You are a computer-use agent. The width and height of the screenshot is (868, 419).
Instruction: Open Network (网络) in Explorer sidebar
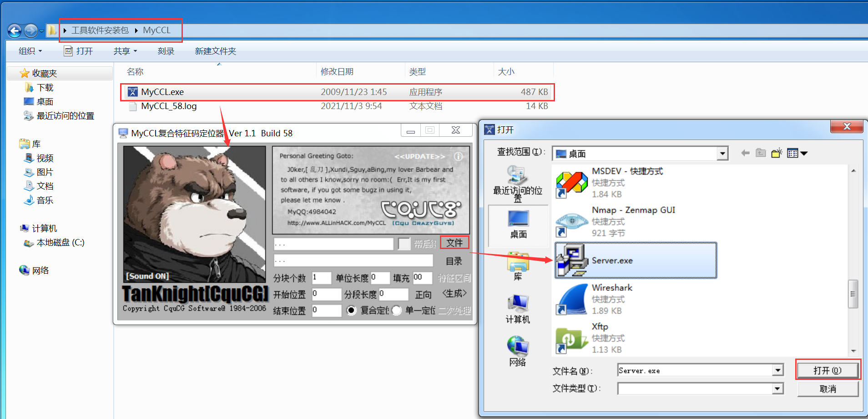coord(34,270)
